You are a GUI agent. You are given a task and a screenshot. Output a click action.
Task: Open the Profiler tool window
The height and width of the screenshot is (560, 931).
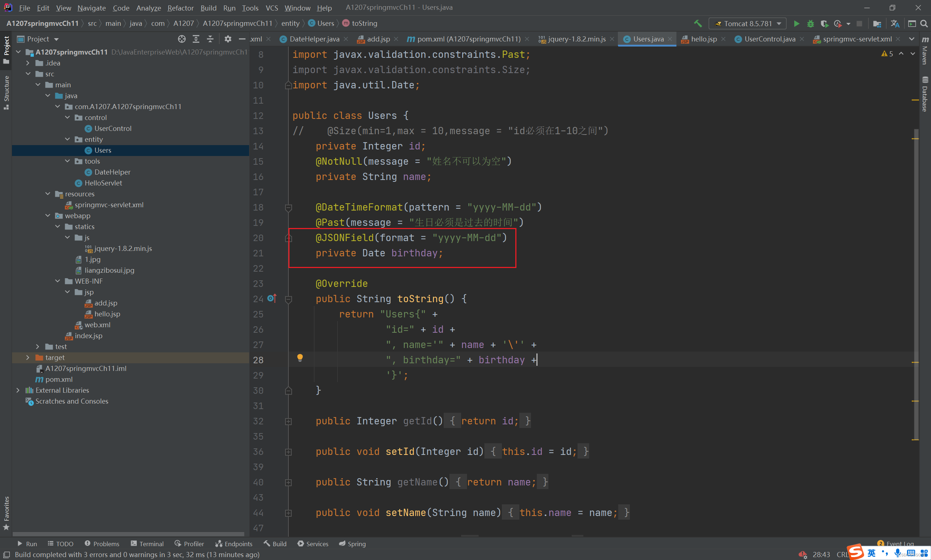coord(189,543)
